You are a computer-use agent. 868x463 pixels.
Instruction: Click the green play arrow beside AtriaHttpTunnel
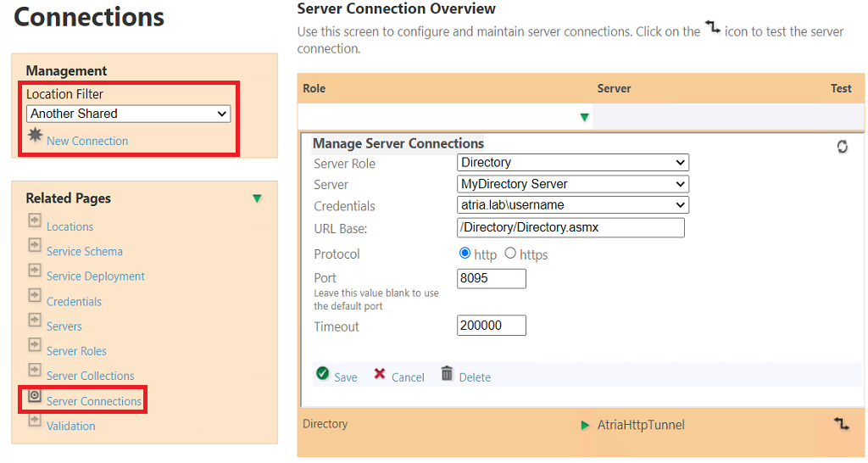pyautogui.click(x=586, y=425)
